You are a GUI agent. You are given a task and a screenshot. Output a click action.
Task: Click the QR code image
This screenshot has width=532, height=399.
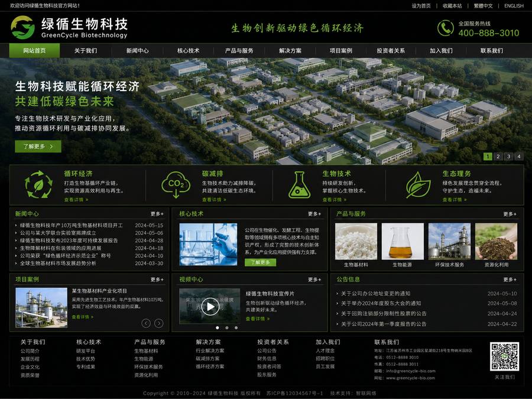pos(505,356)
